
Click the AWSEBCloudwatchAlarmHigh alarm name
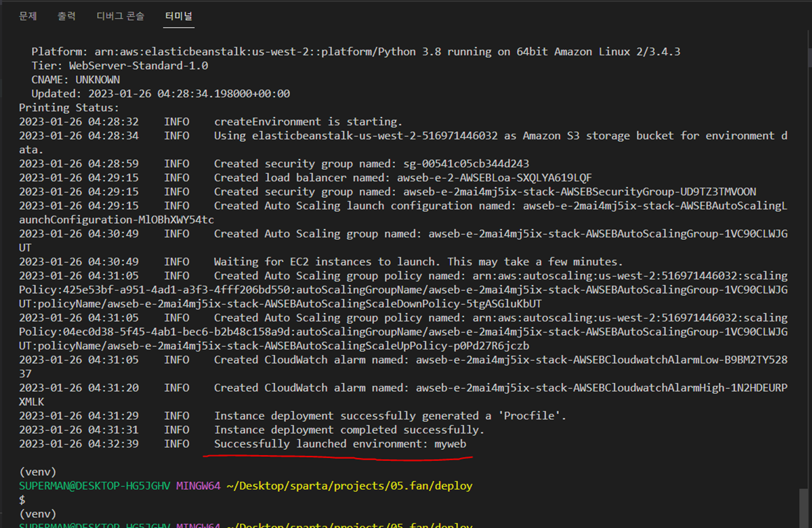click(x=601, y=388)
